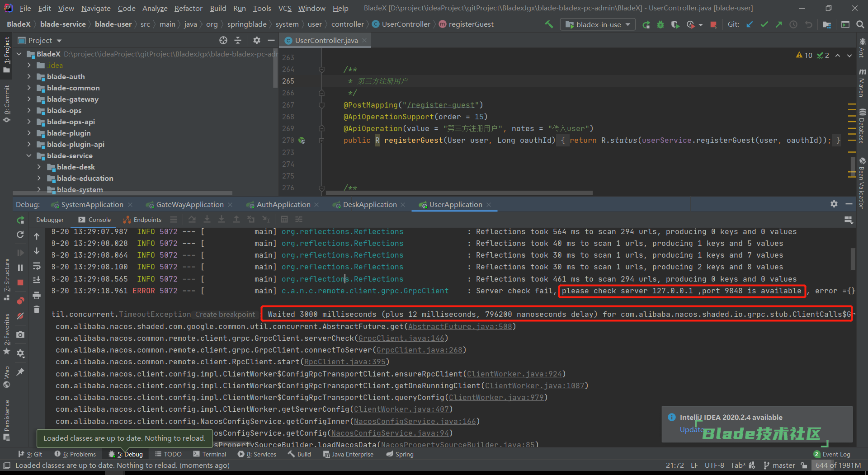Viewport: 868px width, 475px height.
Task: Expand the blade-gateway module folder
Action: [x=29, y=99]
